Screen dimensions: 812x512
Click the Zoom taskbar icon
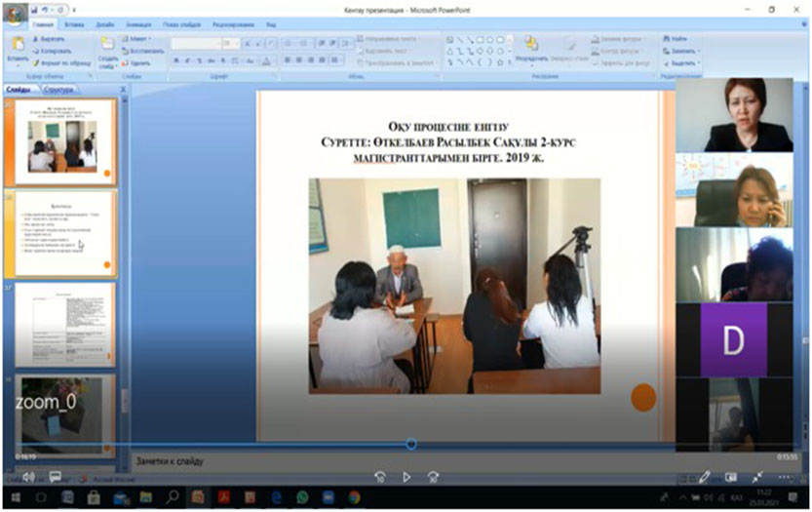[x=329, y=498]
